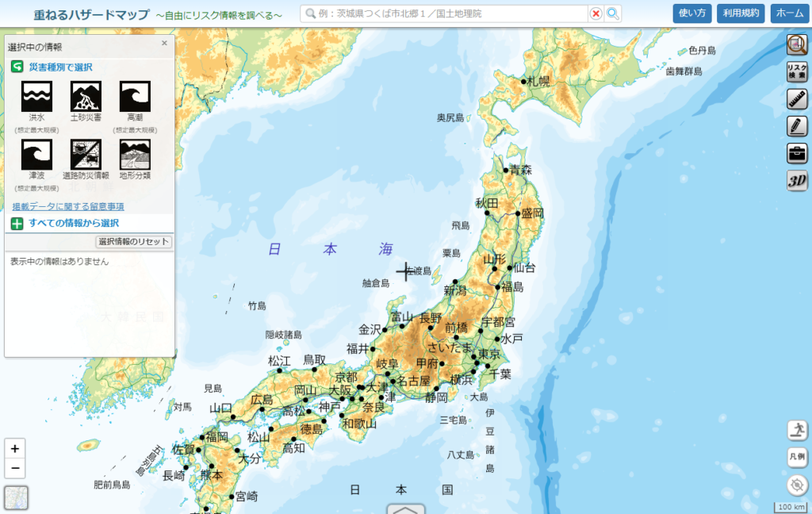Click 宮崎 city label on map

(x=247, y=497)
